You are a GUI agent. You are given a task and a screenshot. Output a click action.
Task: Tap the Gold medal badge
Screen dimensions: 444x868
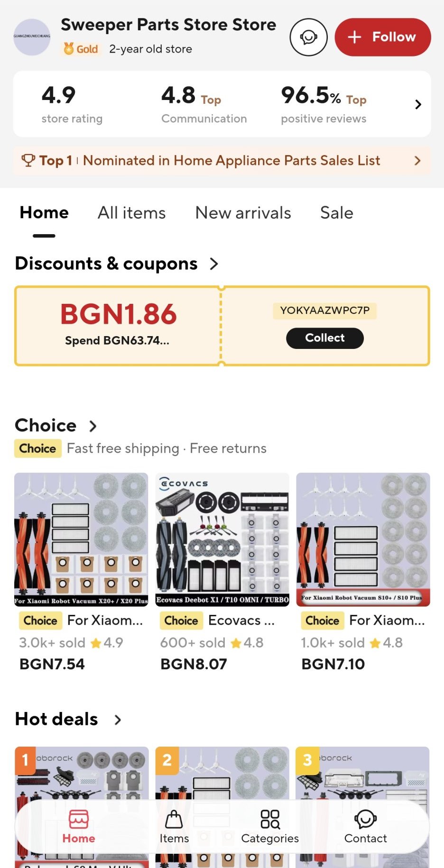click(81, 49)
